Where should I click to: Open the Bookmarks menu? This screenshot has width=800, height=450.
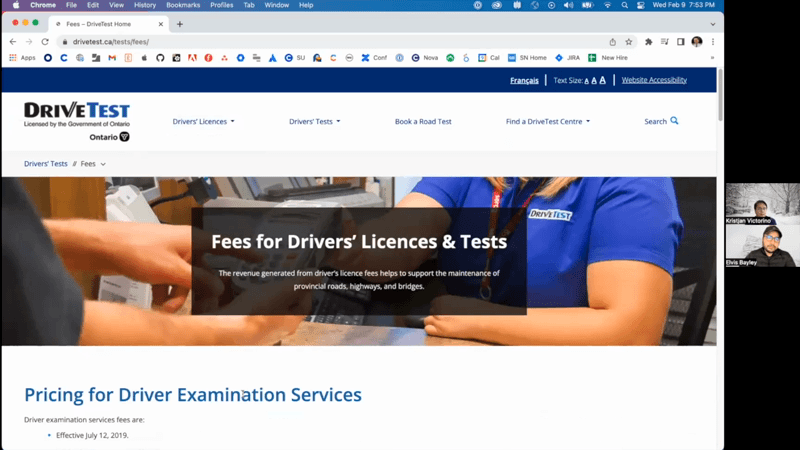pyautogui.click(x=183, y=5)
